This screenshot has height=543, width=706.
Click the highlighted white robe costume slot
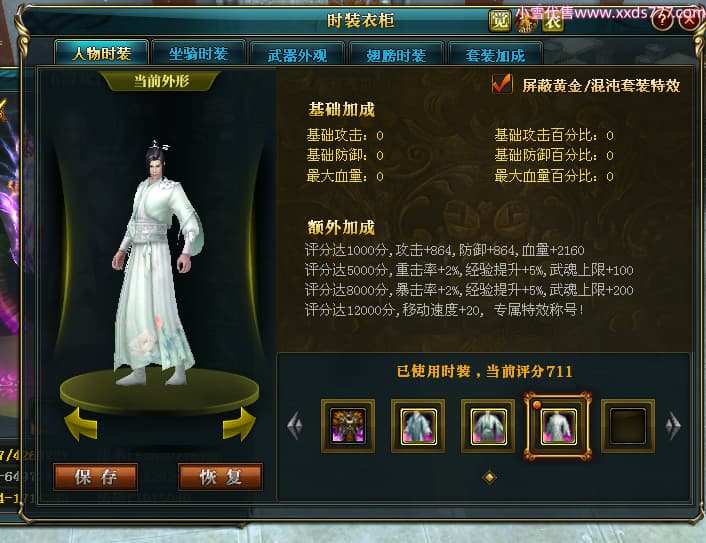(x=558, y=426)
